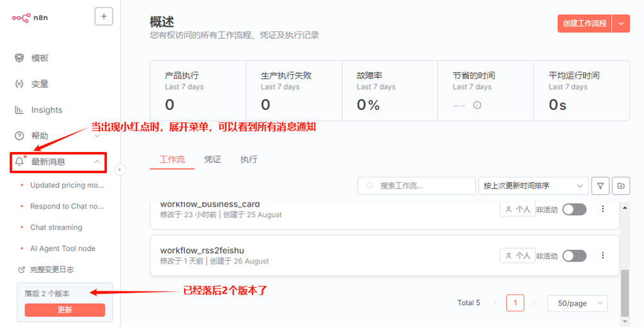The image size is (644, 327).
Task: Open 变量 variables in the sidebar
Action: (x=39, y=84)
